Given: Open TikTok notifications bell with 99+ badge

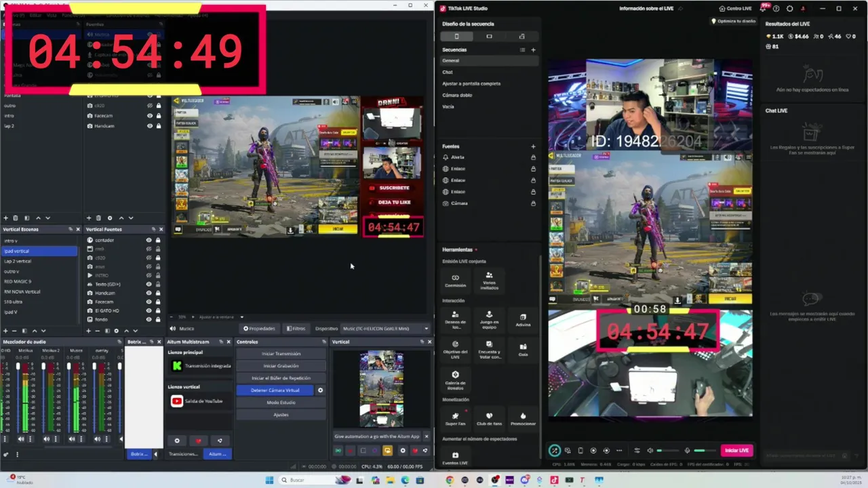Looking at the screenshot, I should pyautogui.click(x=764, y=8).
